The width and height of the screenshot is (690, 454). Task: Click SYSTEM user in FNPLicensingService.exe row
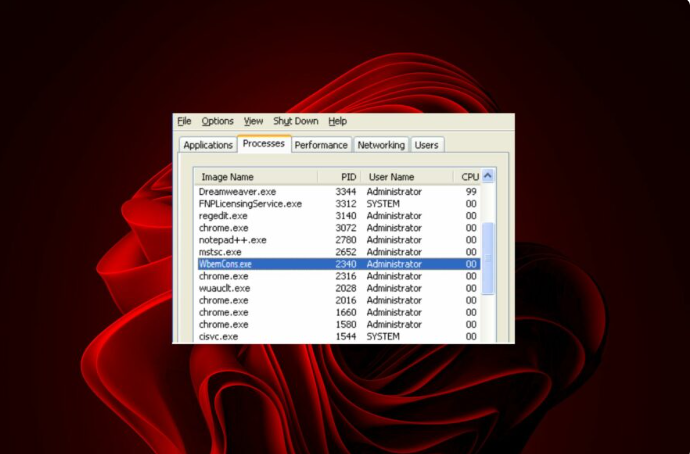click(x=383, y=204)
